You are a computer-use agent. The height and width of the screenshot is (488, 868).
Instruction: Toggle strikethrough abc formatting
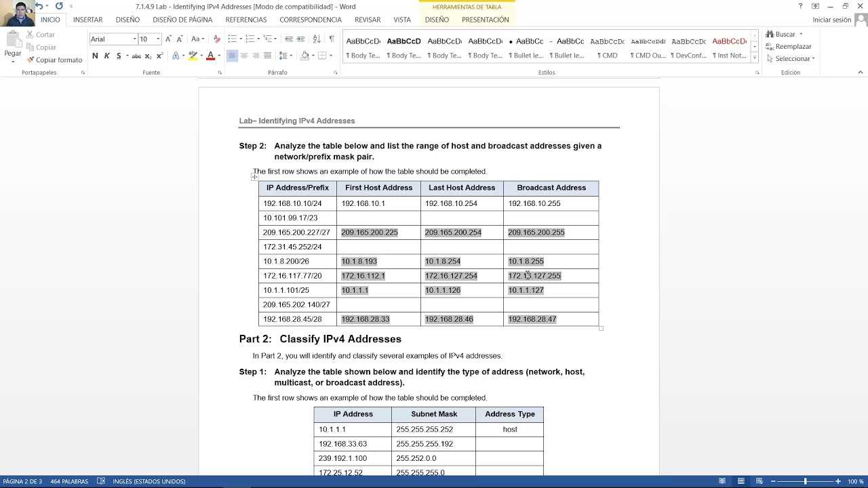coord(136,56)
